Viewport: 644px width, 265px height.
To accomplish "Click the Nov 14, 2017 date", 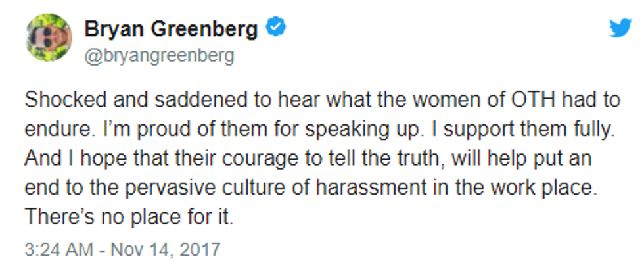I will pyautogui.click(x=167, y=250).
